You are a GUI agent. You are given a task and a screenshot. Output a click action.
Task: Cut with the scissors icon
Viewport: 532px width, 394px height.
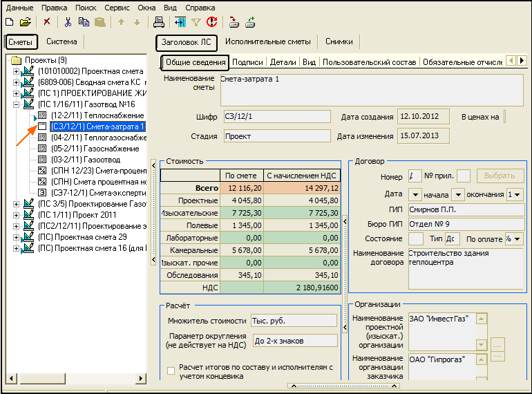(x=68, y=22)
